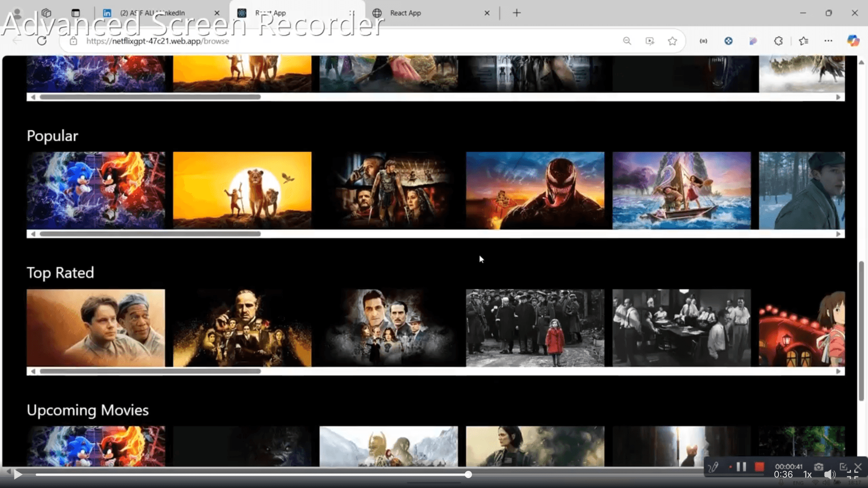This screenshot has width=868, height=488.
Task: Open the favorites list icon in the toolbar
Action: point(803,41)
